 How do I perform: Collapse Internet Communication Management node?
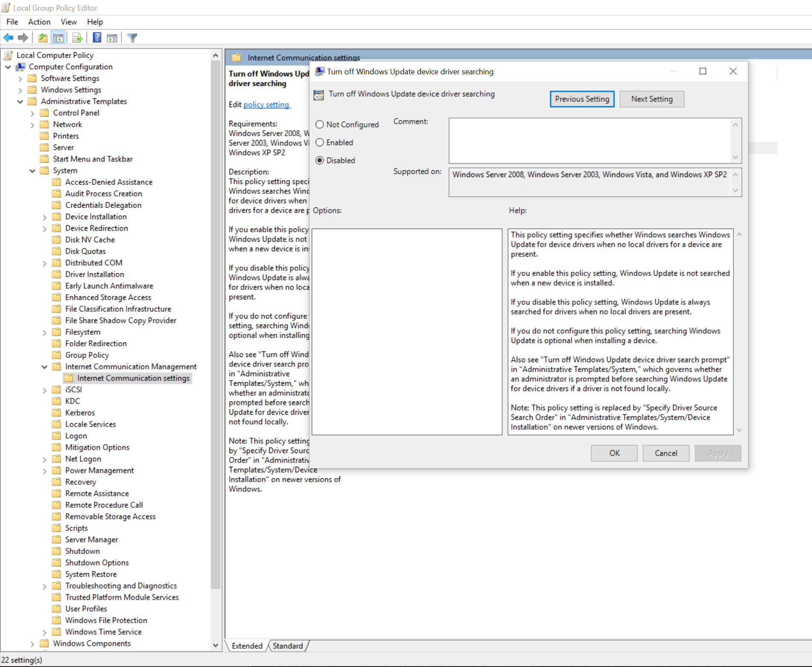coord(44,367)
